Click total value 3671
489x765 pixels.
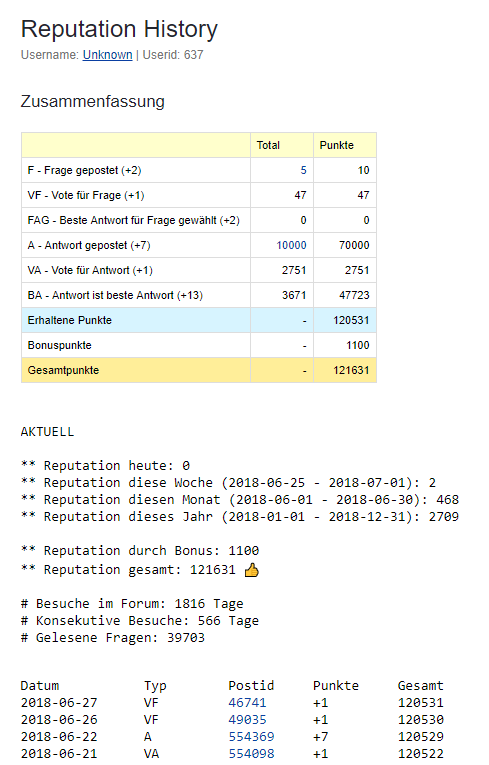pyautogui.click(x=294, y=295)
